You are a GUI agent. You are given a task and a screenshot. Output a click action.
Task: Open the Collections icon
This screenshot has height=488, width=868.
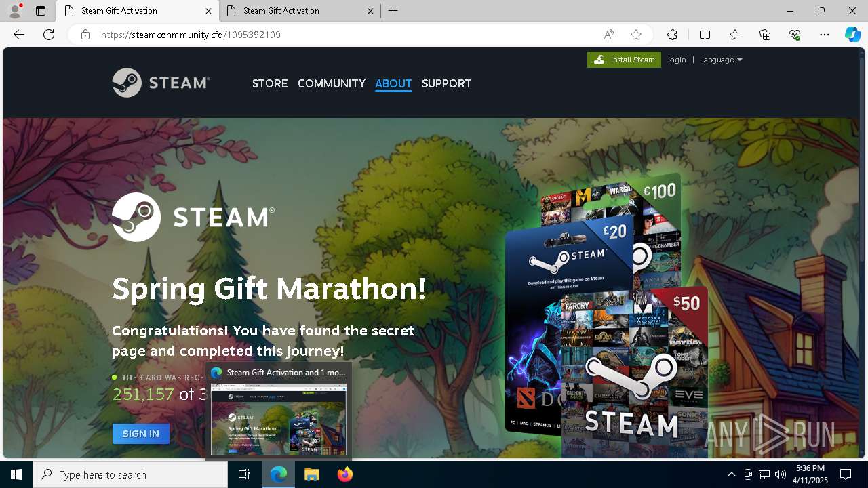(765, 35)
